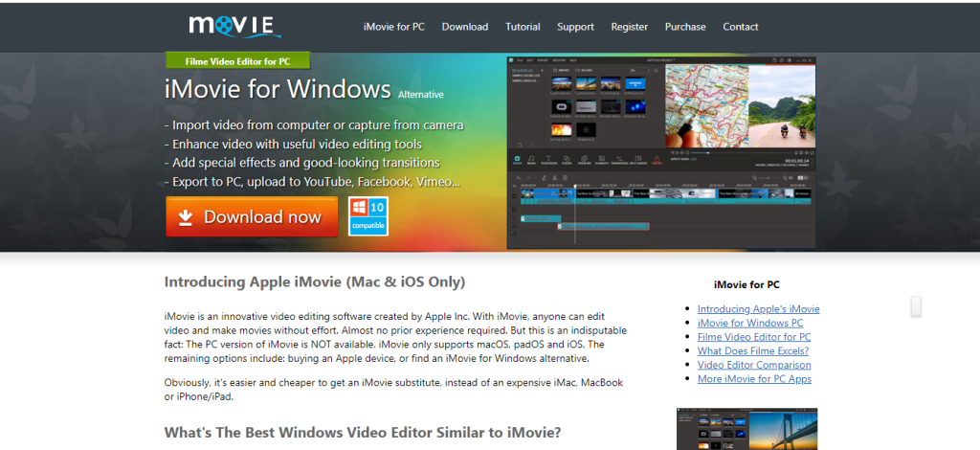Click the Windows 10 compatible badge
Image resolution: width=980 pixels, height=450 pixels.
tap(368, 216)
